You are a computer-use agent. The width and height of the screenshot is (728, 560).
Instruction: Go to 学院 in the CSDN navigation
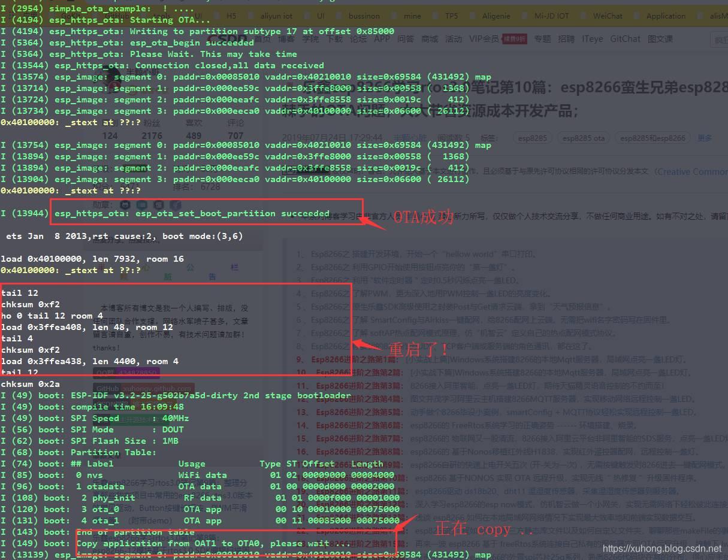(310, 39)
